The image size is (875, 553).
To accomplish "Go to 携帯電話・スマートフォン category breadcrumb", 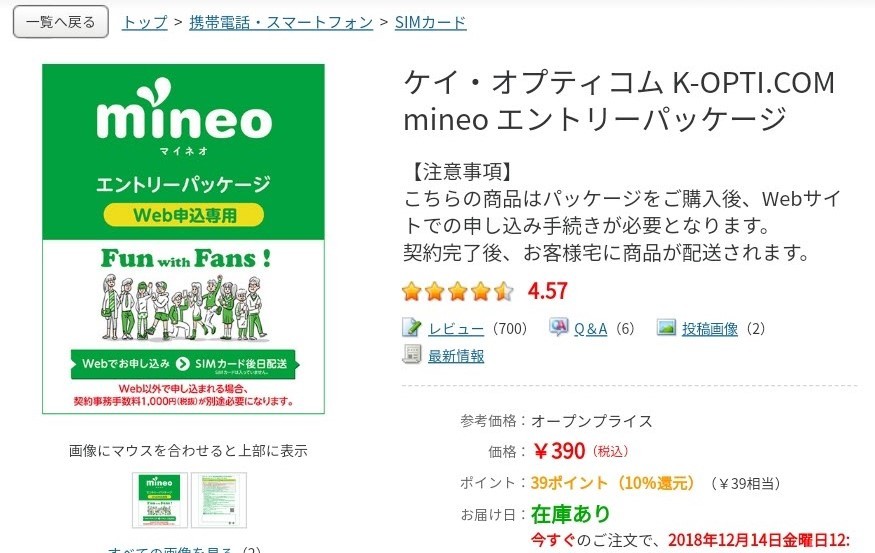I will 281,22.
